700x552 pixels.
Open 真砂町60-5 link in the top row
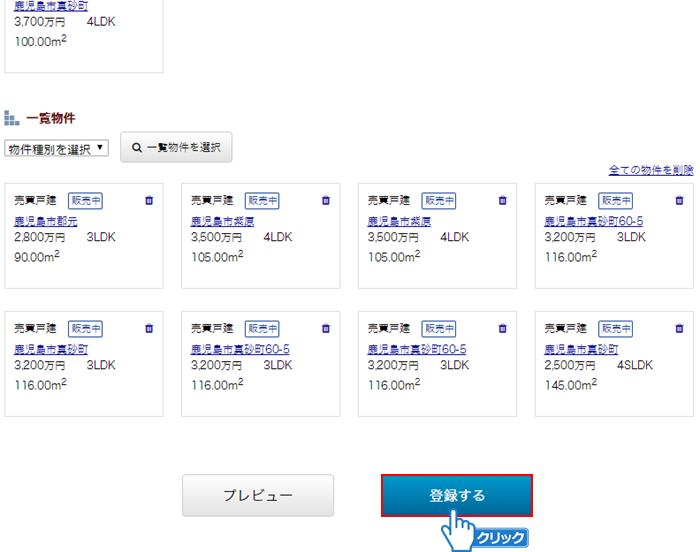click(x=593, y=221)
